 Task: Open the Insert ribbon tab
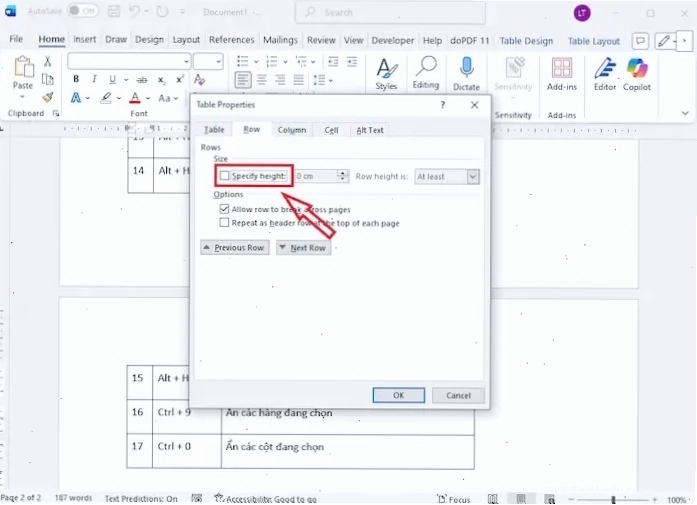(x=84, y=40)
